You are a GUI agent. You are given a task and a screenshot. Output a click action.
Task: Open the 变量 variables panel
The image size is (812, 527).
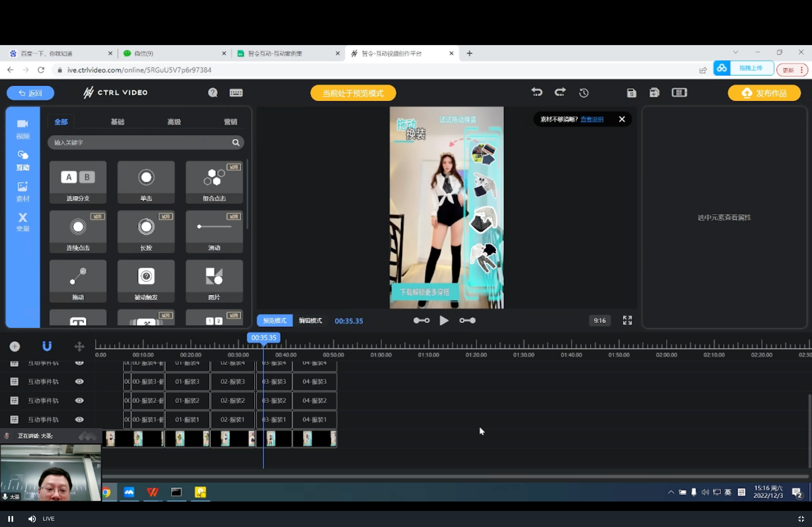coord(23,222)
